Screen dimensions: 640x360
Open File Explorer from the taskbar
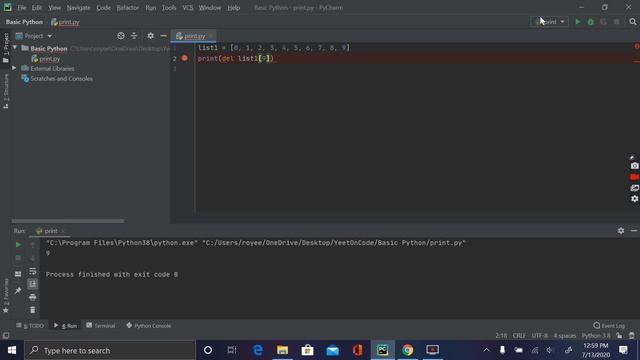[282, 350]
